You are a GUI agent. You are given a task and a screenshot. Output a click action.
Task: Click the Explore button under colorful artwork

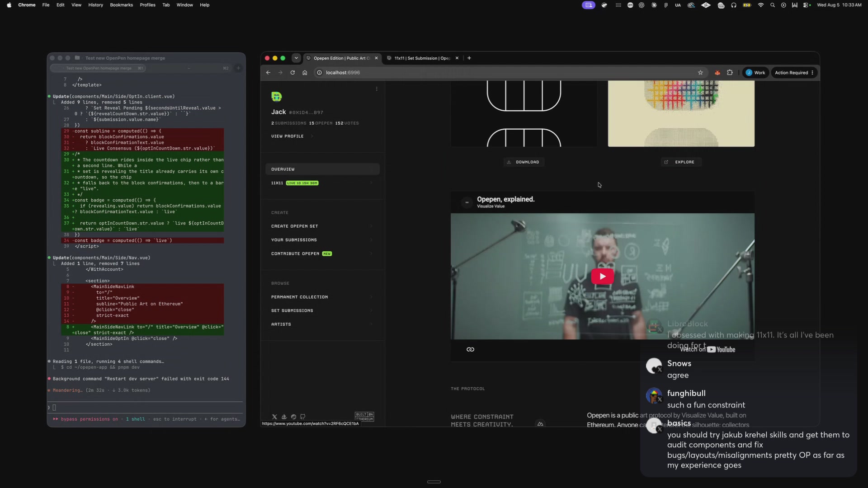point(680,162)
